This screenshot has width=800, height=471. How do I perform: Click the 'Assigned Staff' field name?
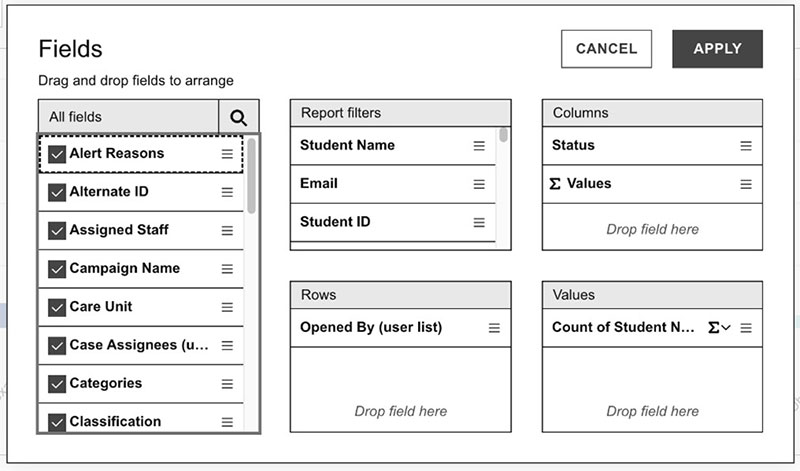click(x=119, y=230)
